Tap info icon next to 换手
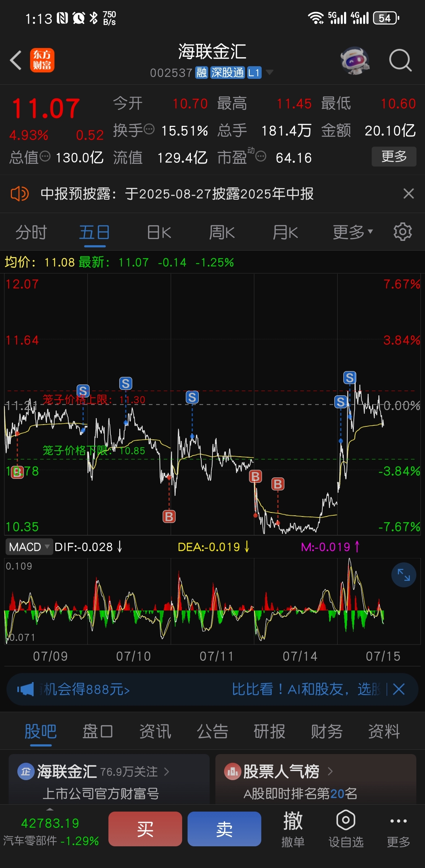This screenshot has height=868, width=425. click(149, 129)
